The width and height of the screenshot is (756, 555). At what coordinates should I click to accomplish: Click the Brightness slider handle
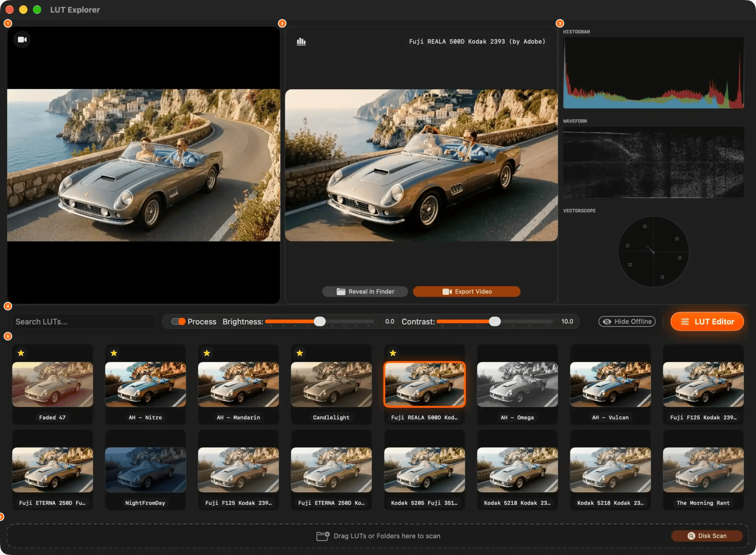point(320,321)
